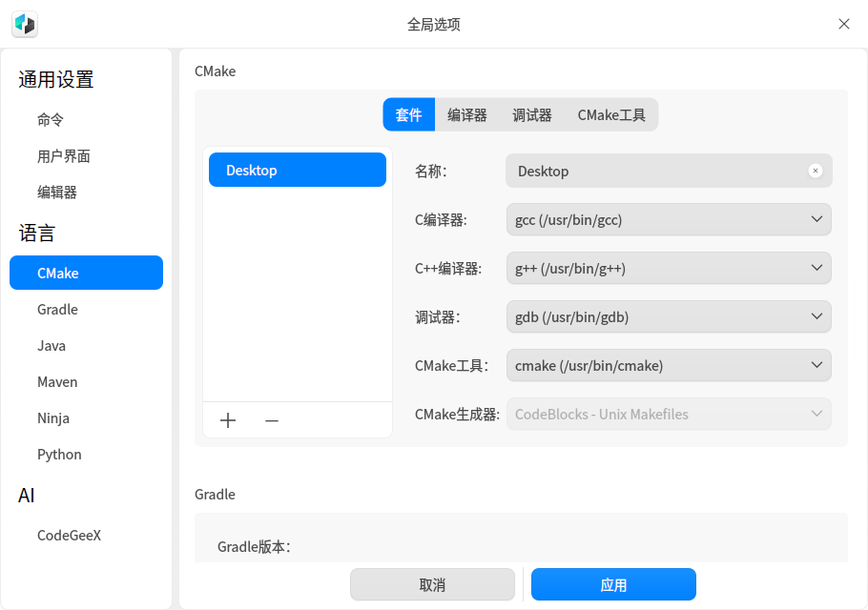Viewport: 868px width, 610px height.
Task: Clear the kit name field
Action: pos(815,171)
